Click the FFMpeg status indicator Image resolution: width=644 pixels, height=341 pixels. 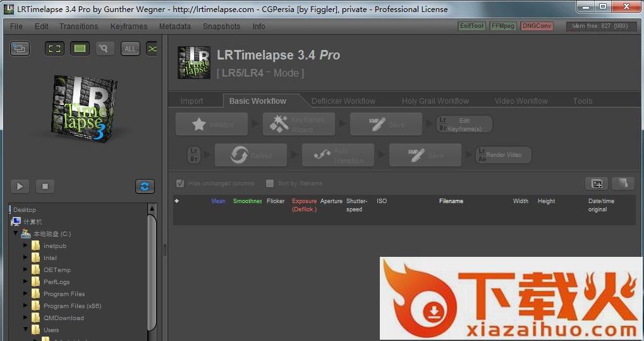point(503,26)
